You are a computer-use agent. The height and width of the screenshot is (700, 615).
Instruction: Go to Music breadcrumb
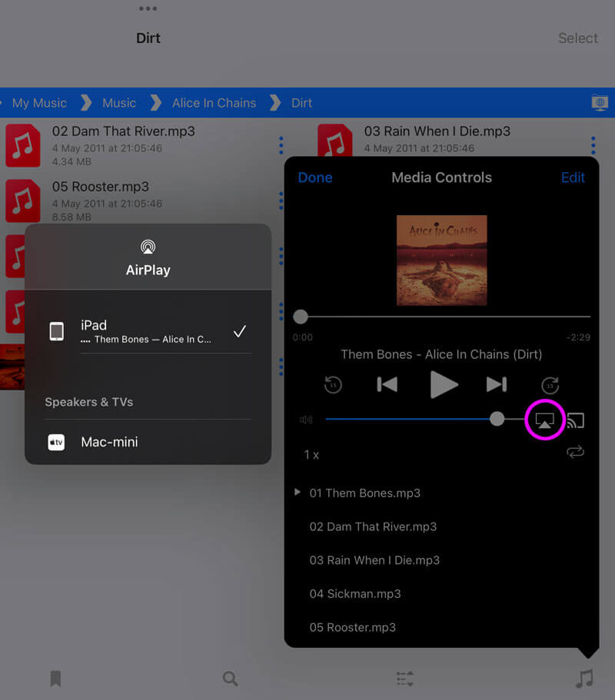point(119,103)
